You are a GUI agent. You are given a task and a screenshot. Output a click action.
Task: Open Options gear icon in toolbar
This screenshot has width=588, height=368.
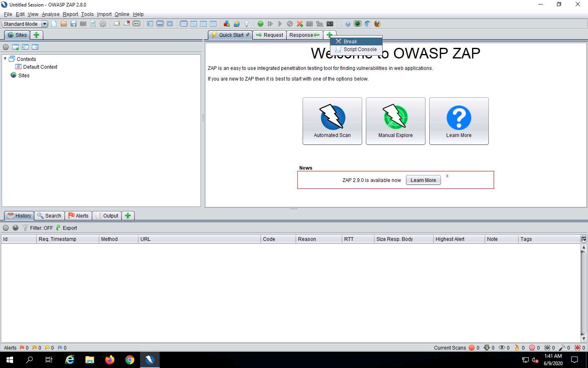click(103, 24)
